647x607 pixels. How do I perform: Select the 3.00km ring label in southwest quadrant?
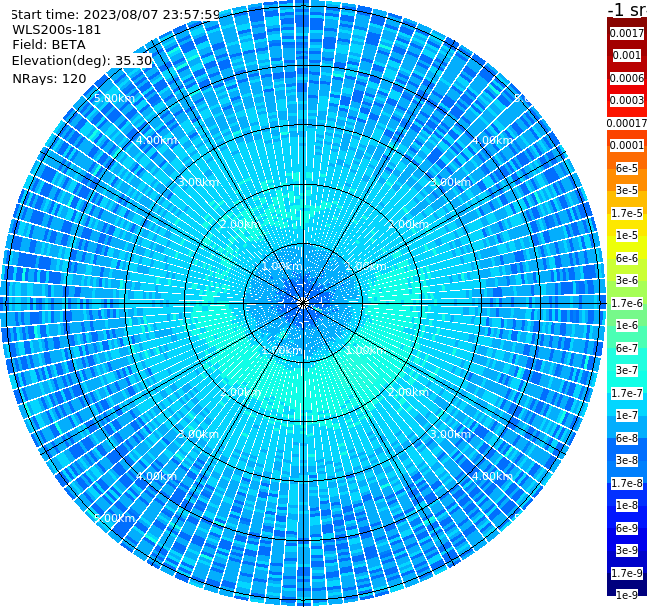198,434
